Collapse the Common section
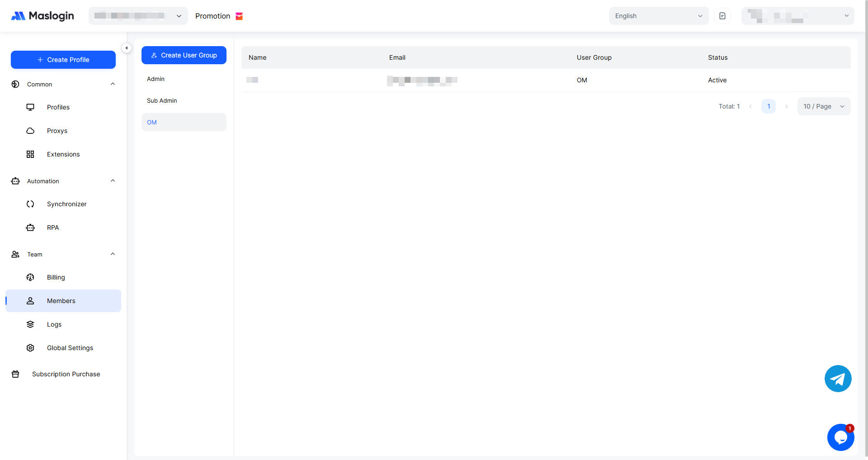 click(113, 84)
